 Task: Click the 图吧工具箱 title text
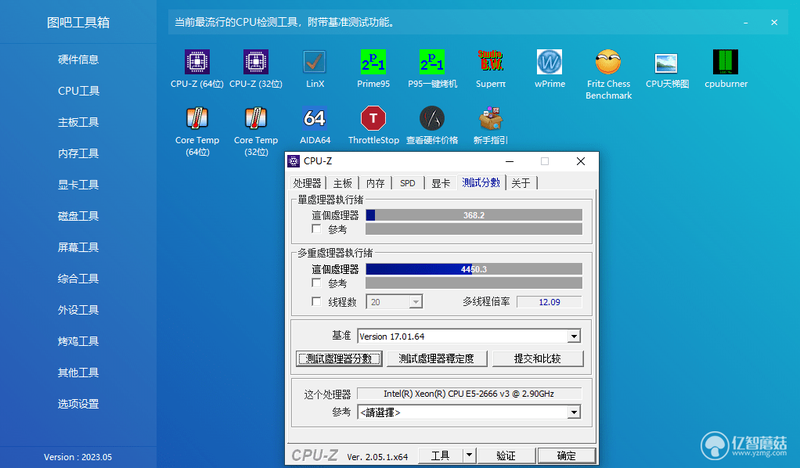[x=78, y=22]
